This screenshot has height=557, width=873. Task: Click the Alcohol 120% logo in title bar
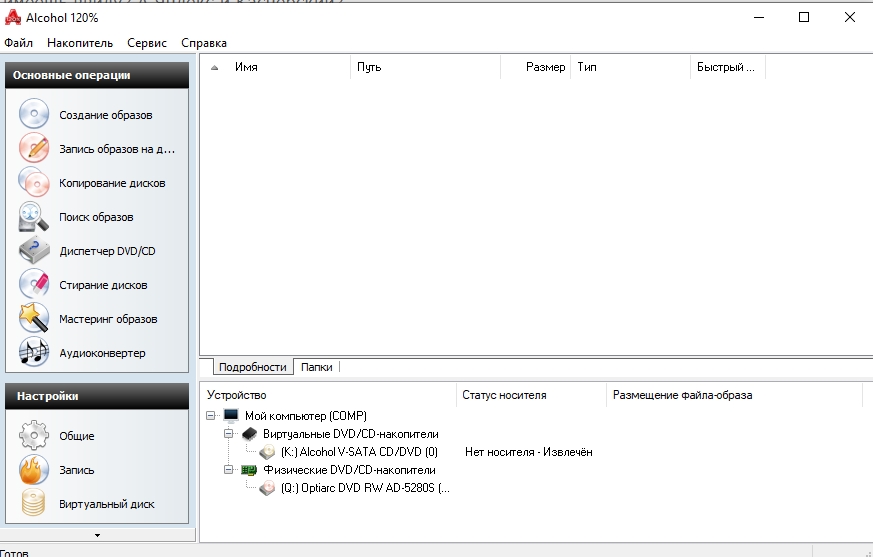coord(12,17)
